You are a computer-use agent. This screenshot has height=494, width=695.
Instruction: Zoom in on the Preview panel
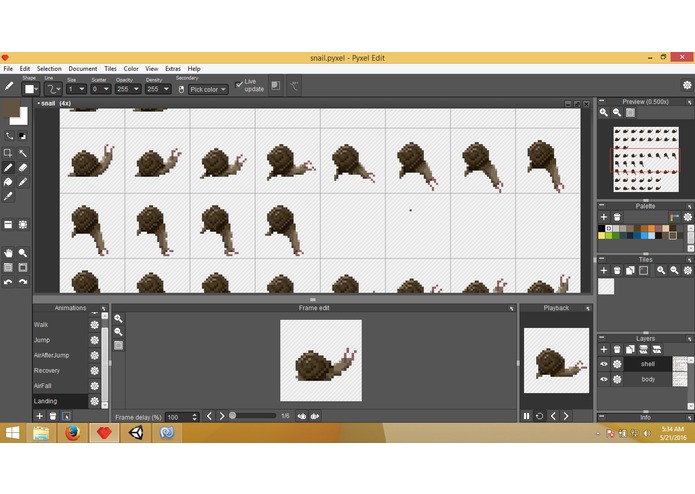coord(604,113)
